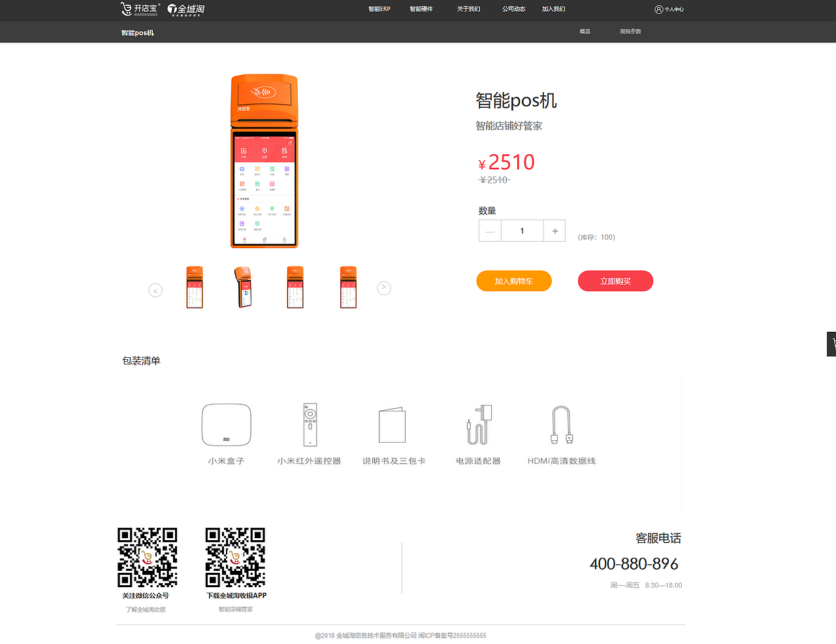The height and width of the screenshot is (644, 836).
Task: Click the 数量 label
Action: pos(487,210)
